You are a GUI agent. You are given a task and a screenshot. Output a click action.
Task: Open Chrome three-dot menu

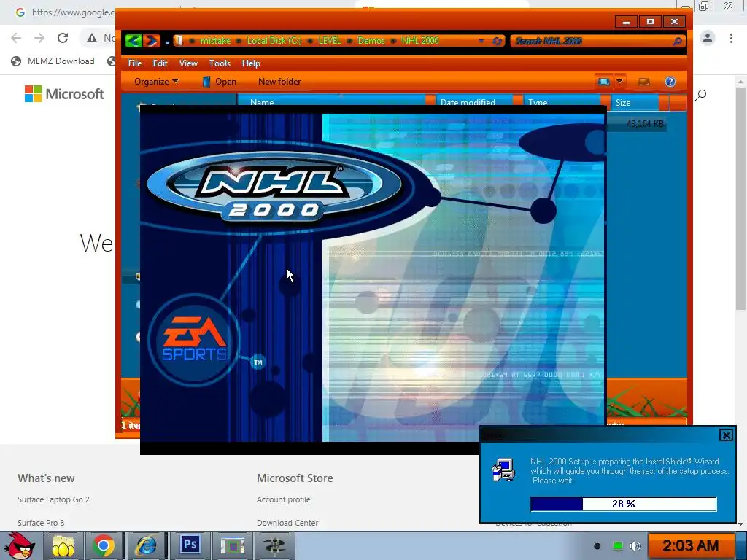[731, 38]
